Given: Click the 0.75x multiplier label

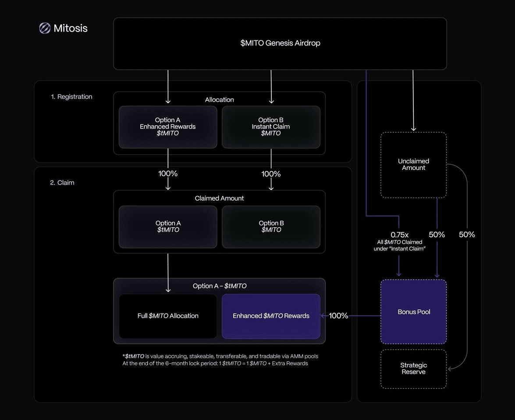Looking at the screenshot, I should pos(399,235).
